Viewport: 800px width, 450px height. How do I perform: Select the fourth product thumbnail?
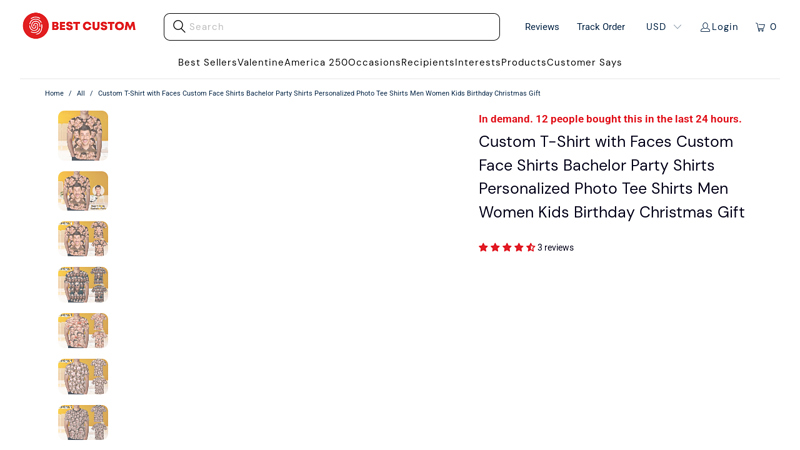83,284
